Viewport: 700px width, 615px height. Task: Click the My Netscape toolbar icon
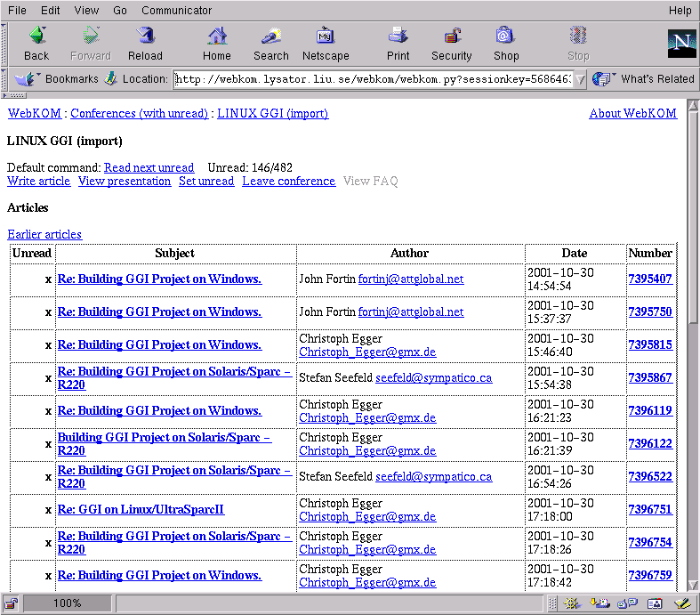tap(326, 44)
